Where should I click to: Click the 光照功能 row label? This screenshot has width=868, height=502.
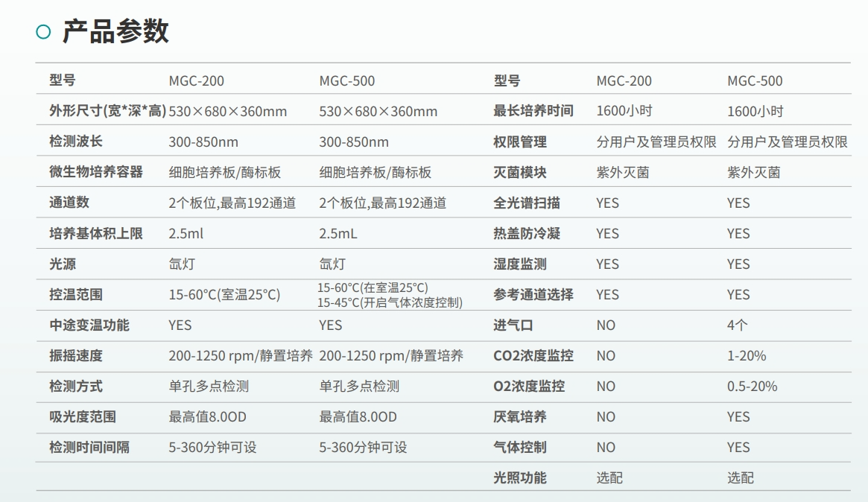pyautogui.click(x=520, y=478)
